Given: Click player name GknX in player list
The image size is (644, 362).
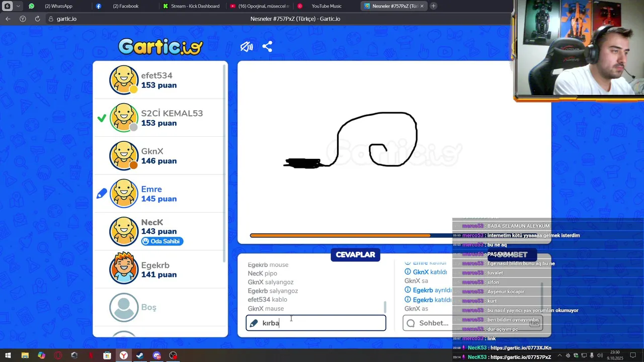Looking at the screenshot, I should [152, 151].
